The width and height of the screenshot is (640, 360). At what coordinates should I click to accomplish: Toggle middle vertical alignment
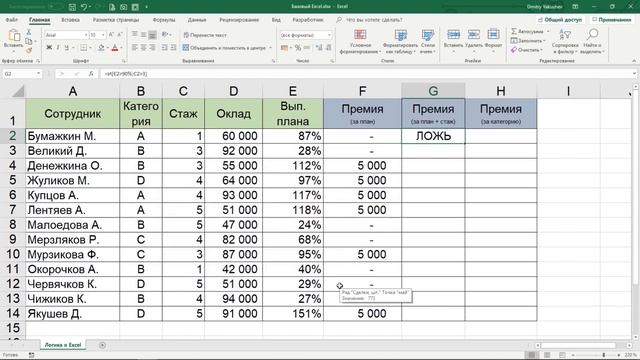143,35
